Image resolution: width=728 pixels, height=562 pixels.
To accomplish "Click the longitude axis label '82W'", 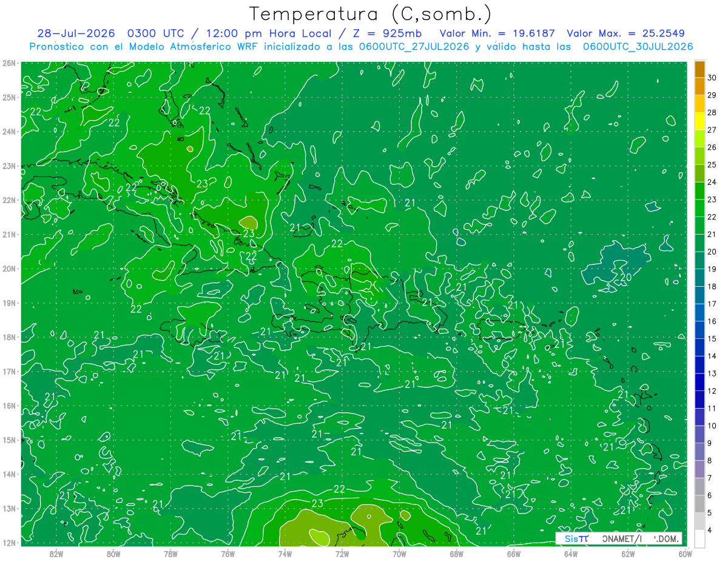I will point(56,554).
